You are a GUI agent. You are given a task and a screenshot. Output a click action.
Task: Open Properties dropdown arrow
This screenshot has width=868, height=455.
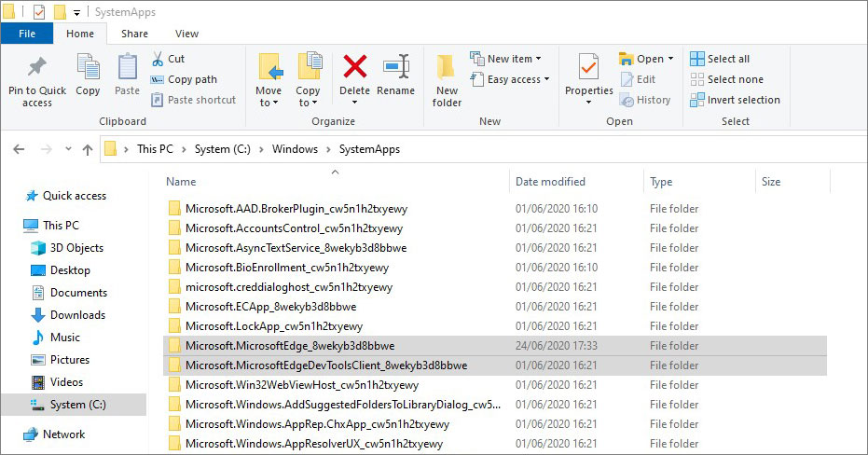588,103
